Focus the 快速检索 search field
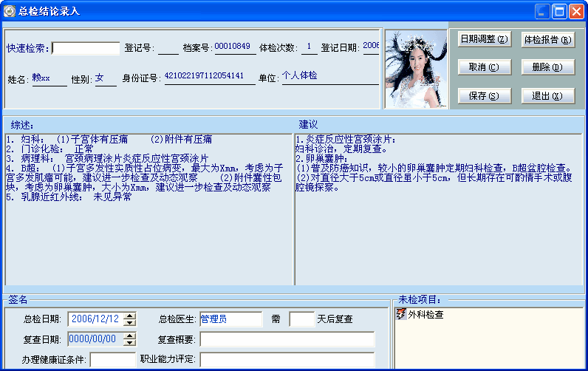Image resolution: width=588 pixels, height=371 pixels. [86, 48]
